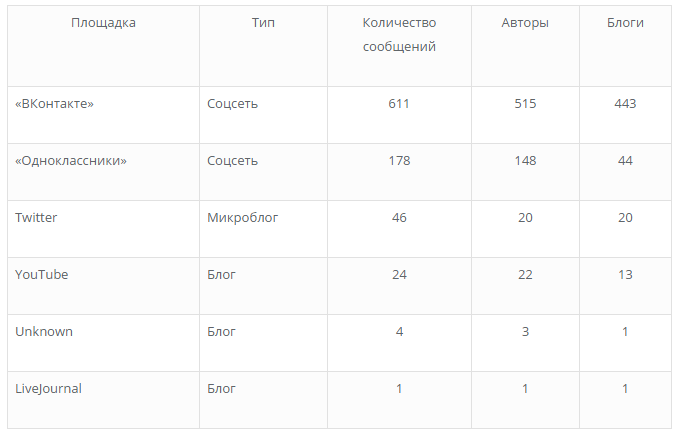Select the «Одноклассники» platform cell
Screen dimensions: 677x435
click(71, 161)
